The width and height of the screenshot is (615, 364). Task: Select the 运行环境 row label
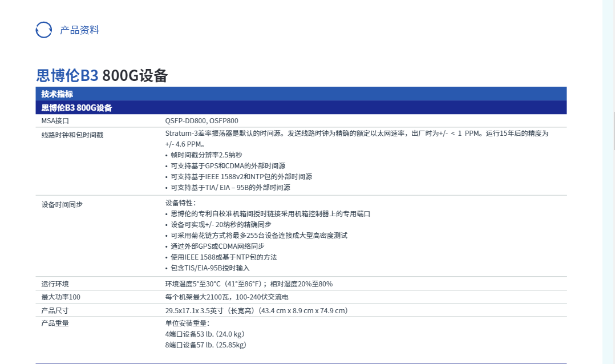[x=55, y=284]
